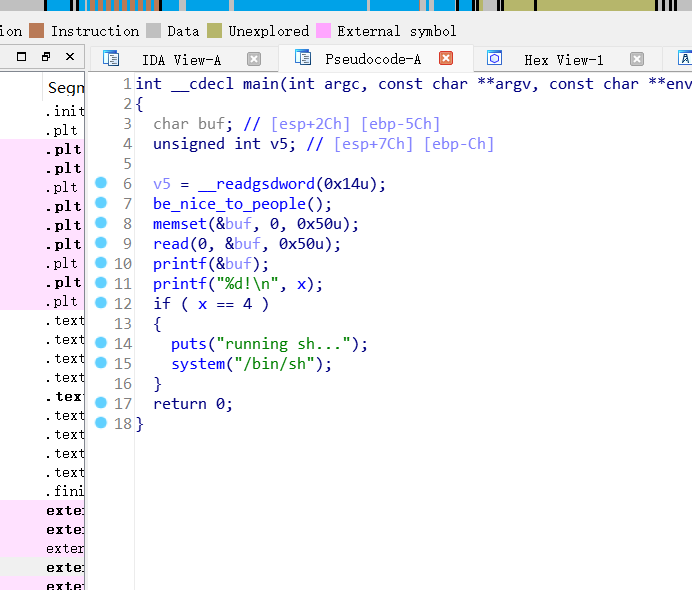
Task: Click the Hex View-1 hexagon icon
Action: [x=494, y=58]
